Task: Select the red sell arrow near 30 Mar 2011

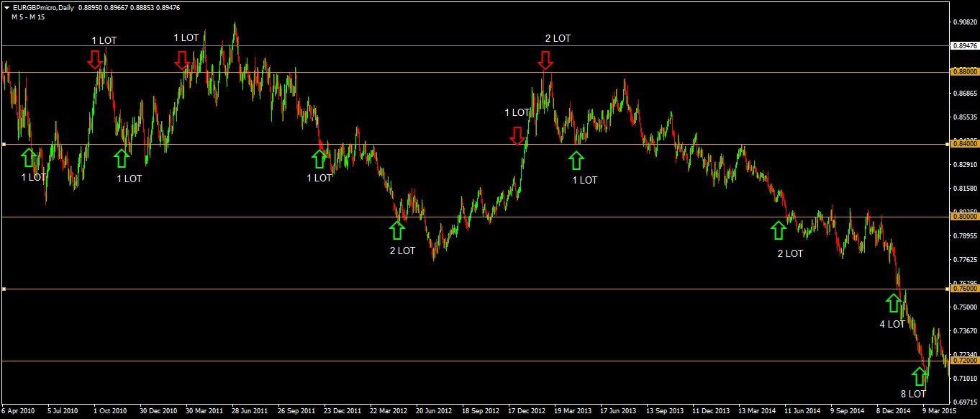Action: click(182, 60)
